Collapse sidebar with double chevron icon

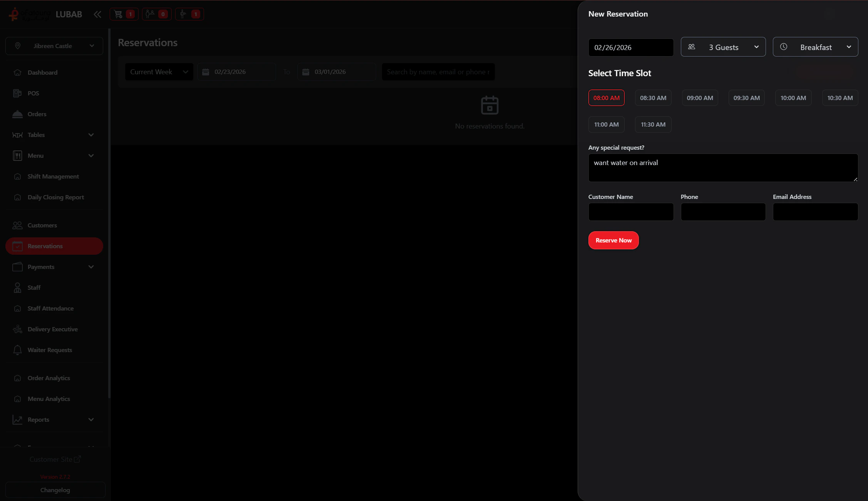(x=97, y=14)
